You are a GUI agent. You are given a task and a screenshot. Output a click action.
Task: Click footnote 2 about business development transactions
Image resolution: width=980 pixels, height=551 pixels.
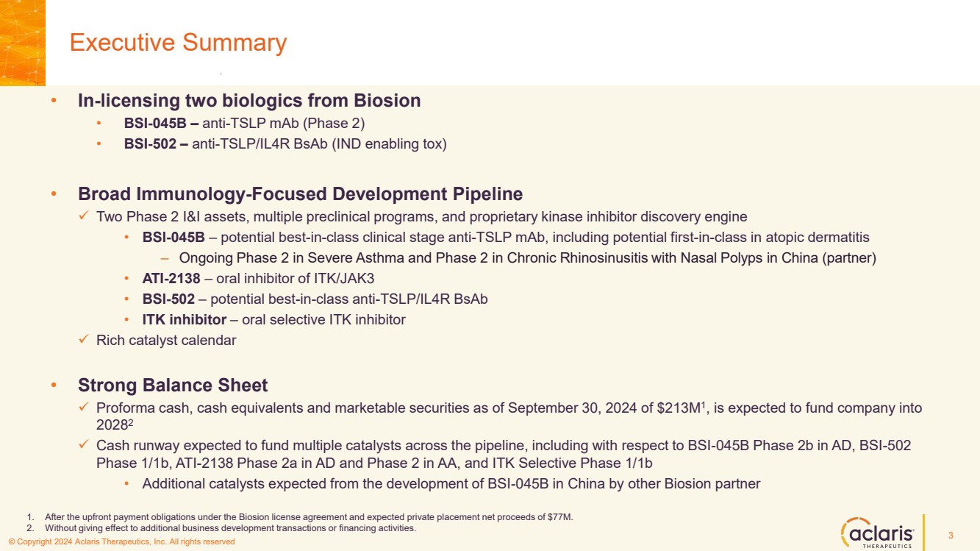[x=230, y=528]
